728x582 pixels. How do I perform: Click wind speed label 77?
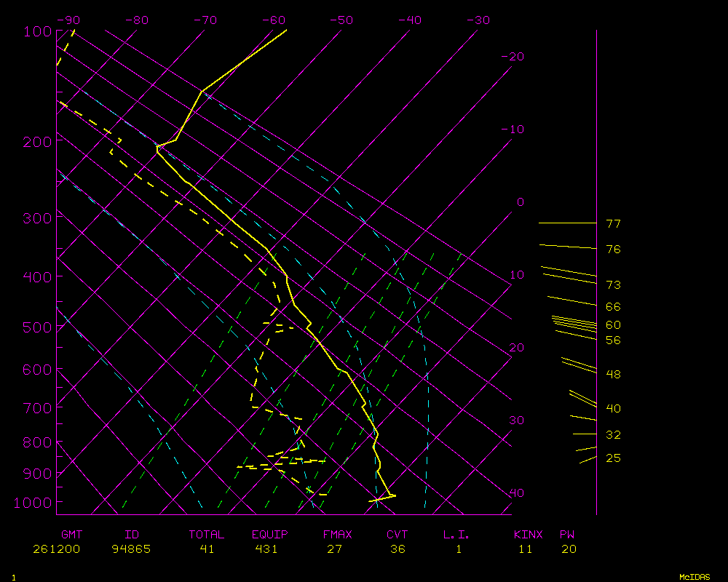click(x=613, y=224)
